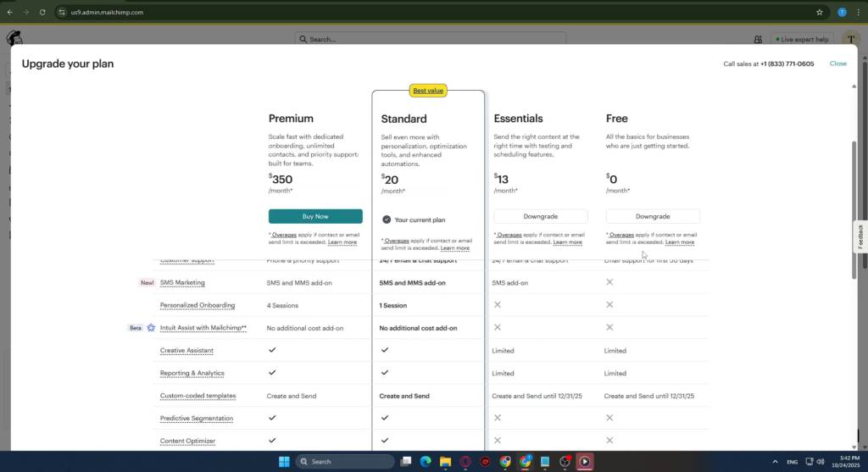Screen dimensions: 868x472
Task: Click the browser back arrow
Action: click(x=10, y=12)
